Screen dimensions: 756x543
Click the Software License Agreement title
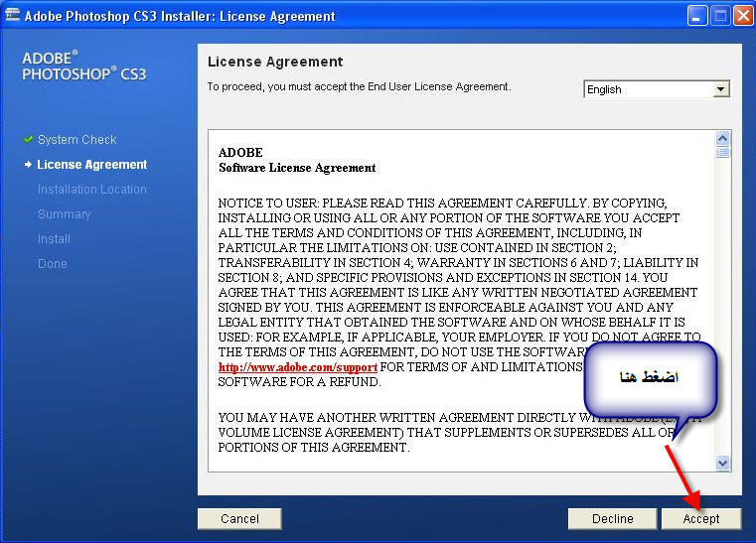[x=297, y=168]
